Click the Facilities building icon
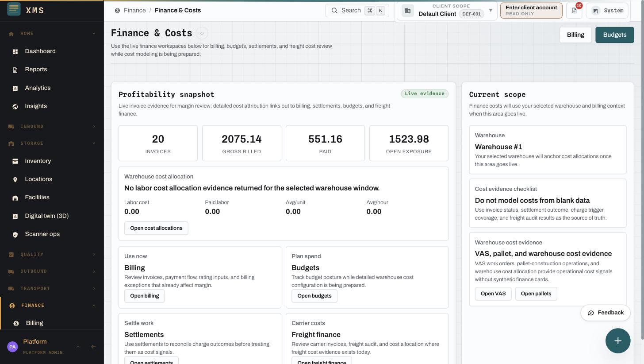Viewport: 644px width, 364px height. tap(15, 198)
